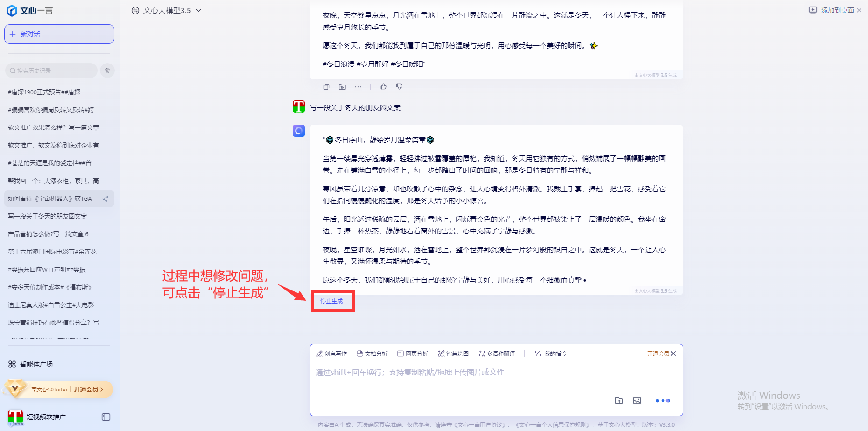
Task: Open the 《文心一言个人信息保护规则》 link
Action: click(553, 424)
